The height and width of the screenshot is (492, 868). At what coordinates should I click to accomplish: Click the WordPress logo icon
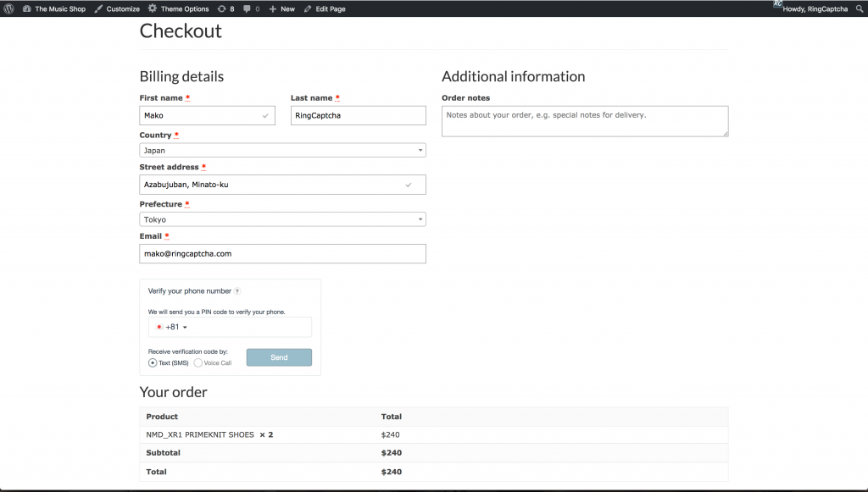pos(8,8)
